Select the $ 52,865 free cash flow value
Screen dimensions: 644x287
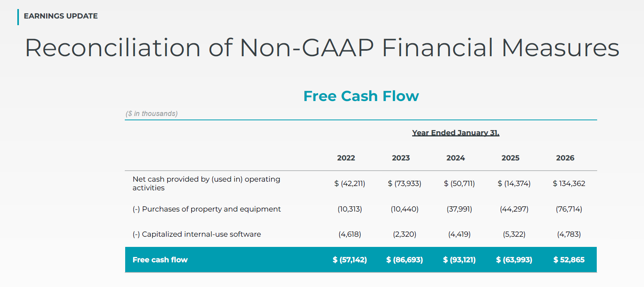pyautogui.click(x=569, y=259)
